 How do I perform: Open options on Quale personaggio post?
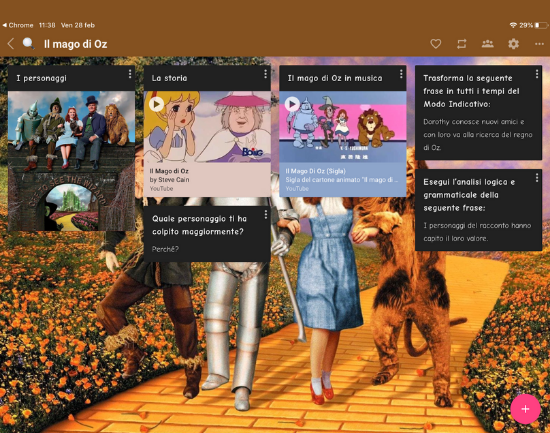(266, 214)
